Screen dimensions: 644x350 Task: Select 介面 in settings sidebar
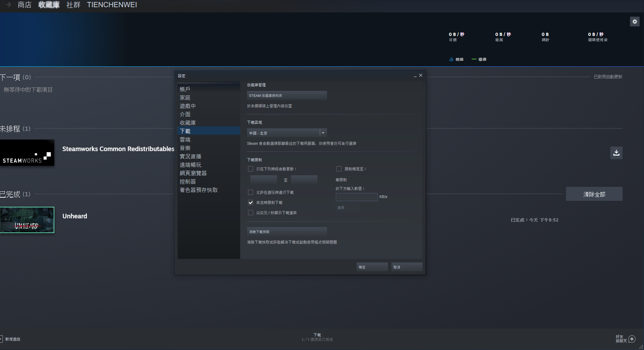209,114
